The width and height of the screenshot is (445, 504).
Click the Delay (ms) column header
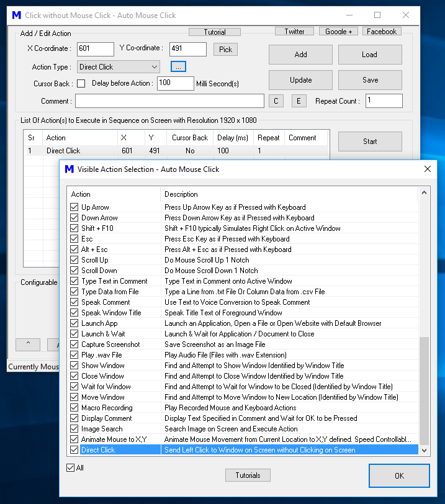(233, 138)
